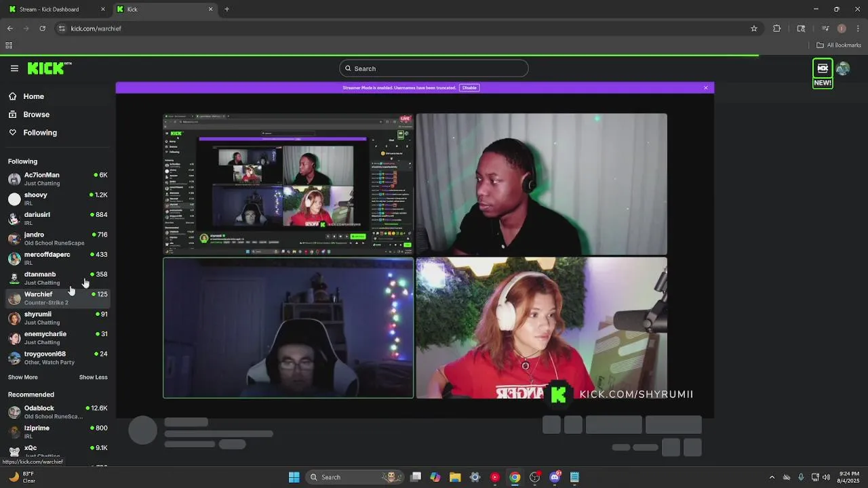Open the Chrome three-dot menu
This screenshot has width=868, height=488.
[858, 28]
